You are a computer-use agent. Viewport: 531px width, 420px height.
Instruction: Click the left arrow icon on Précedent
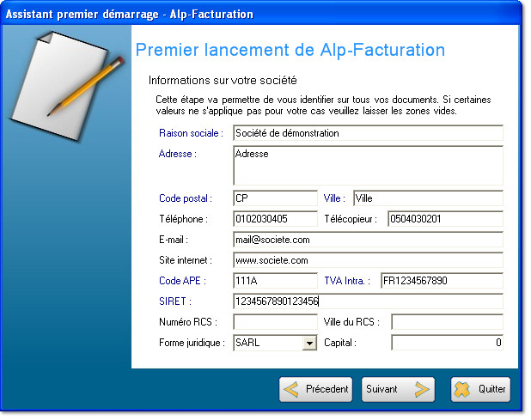point(293,389)
